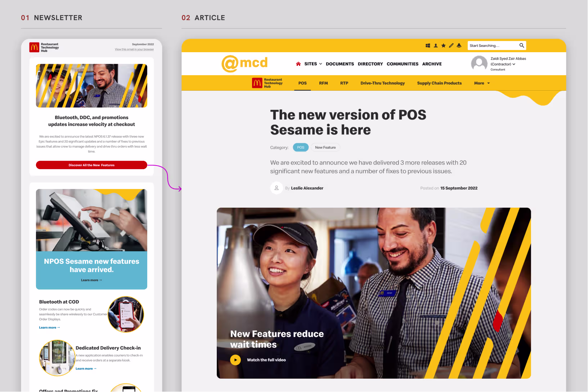Open DIRECTORY in main navigation
The height and width of the screenshot is (392, 588).
tap(370, 64)
